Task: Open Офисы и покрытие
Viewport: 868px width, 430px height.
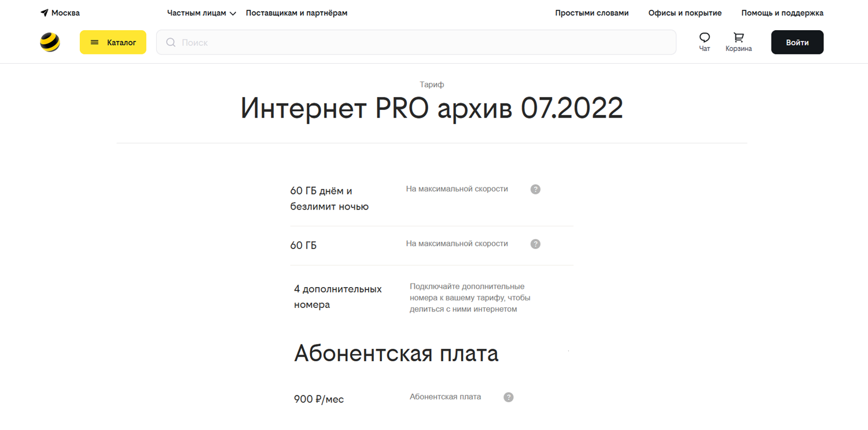Action: tap(685, 13)
